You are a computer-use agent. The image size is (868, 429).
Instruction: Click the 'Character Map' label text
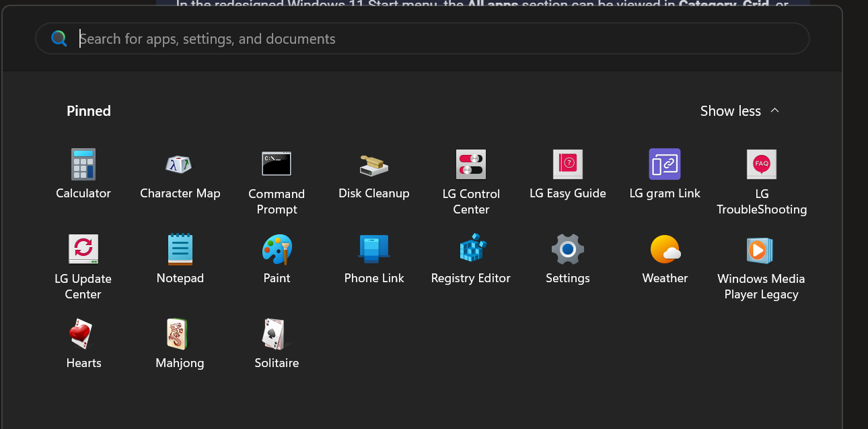tap(180, 193)
